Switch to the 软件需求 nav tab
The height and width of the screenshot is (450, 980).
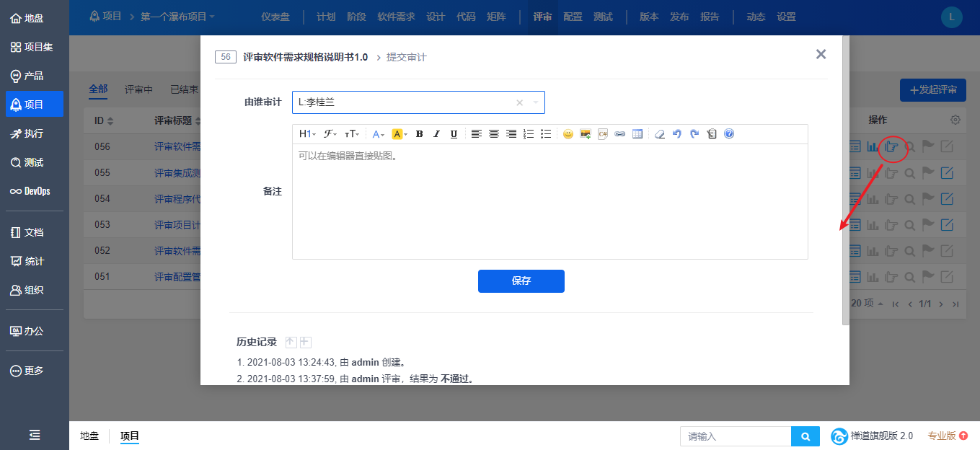click(x=397, y=17)
